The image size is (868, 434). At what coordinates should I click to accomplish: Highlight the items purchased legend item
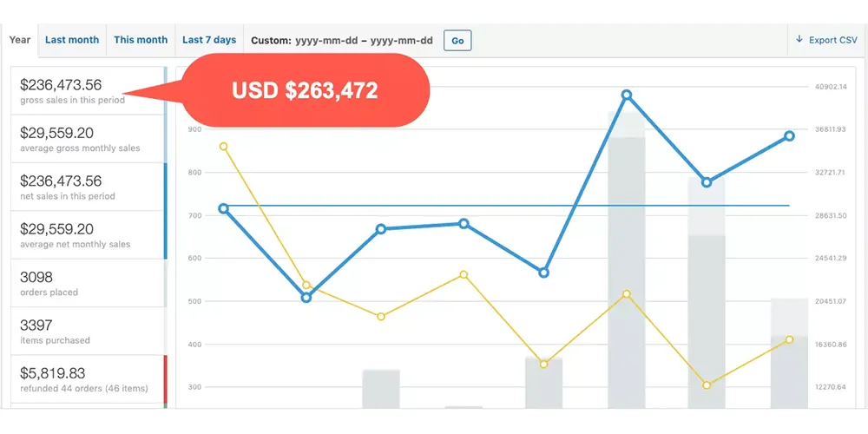point(87,331)
